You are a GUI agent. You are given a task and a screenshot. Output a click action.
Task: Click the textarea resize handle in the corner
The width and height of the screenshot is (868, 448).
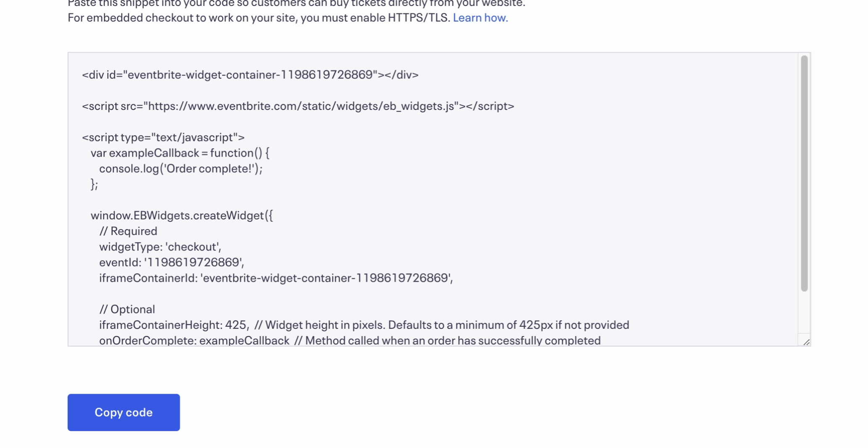pos(806,342)
